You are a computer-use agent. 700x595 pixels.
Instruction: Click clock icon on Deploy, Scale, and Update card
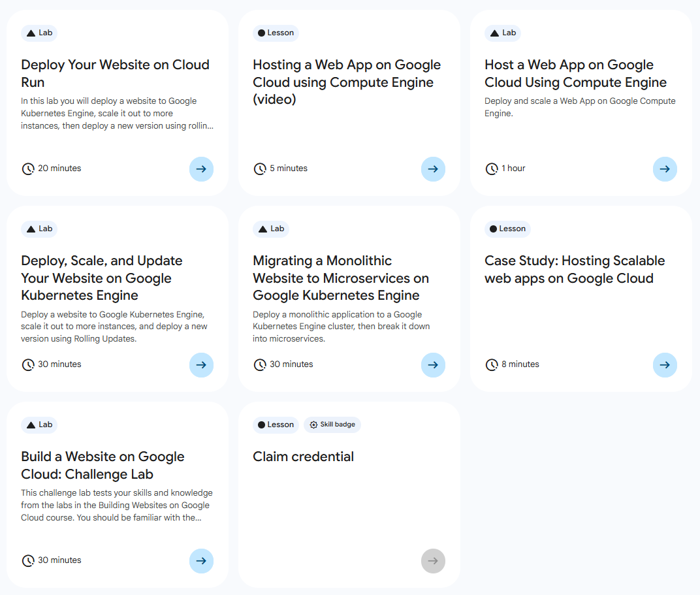28,364
